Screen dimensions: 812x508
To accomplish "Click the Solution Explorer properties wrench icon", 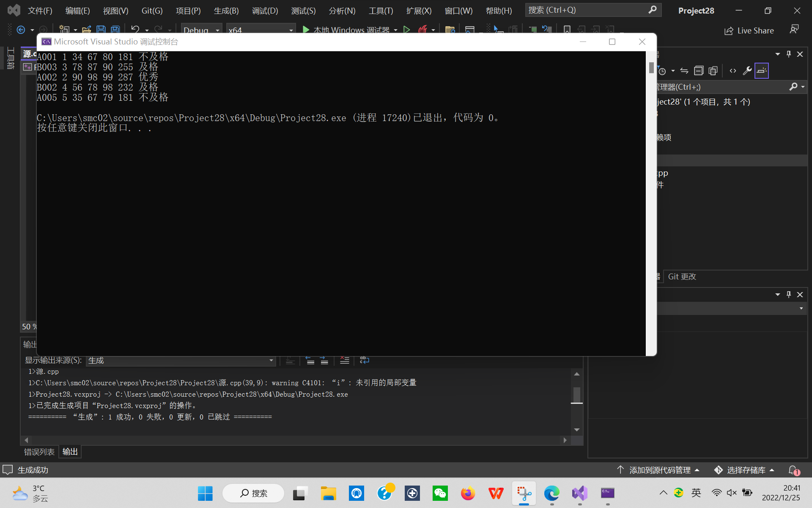I will 747,71.
